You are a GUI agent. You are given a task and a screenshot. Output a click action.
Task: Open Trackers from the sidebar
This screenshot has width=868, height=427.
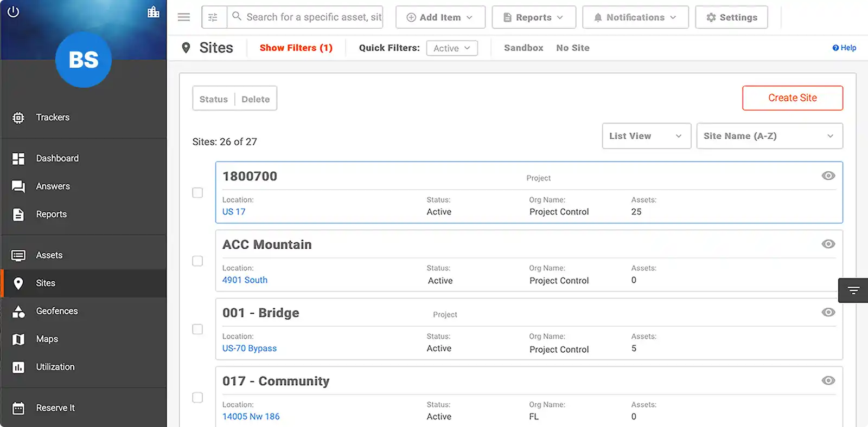click(53, 118)
